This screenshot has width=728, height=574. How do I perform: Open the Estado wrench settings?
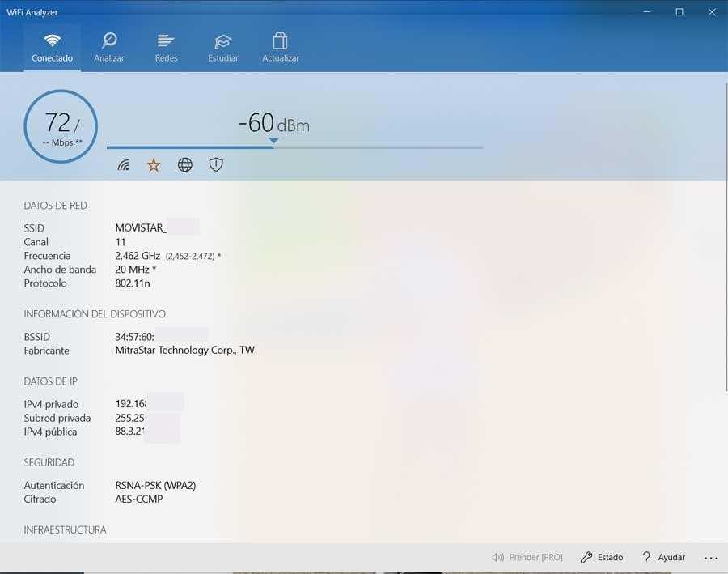602,557
